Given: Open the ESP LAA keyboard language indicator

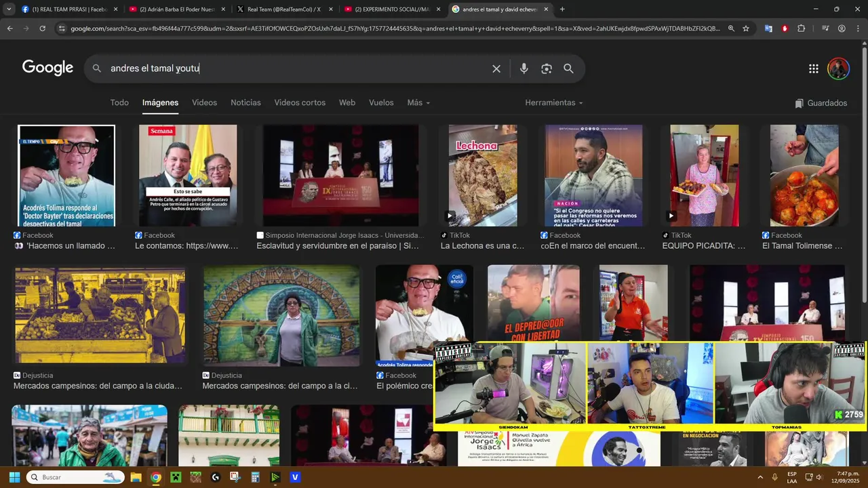Looking at the screenshot, I should tap(792, 477).
